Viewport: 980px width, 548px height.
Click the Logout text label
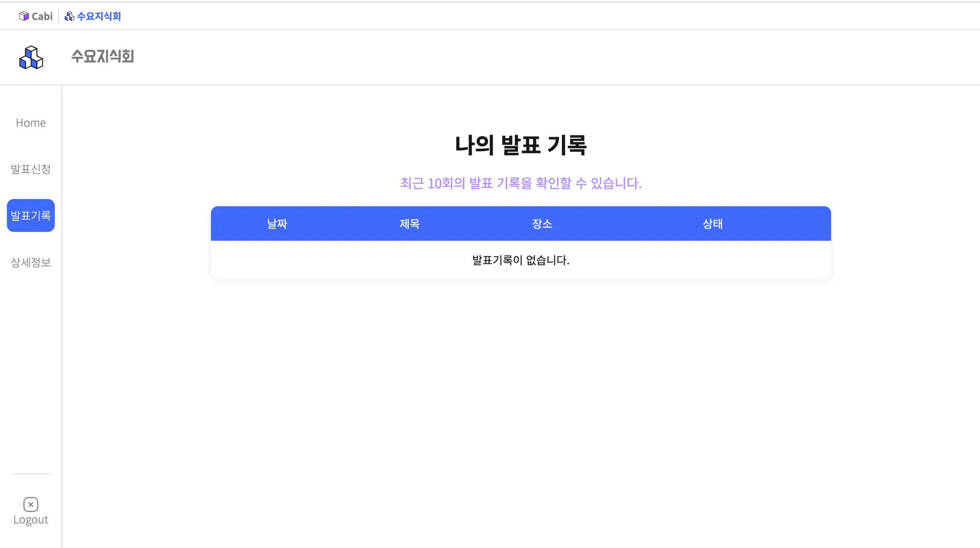click(x=31, y=520)
